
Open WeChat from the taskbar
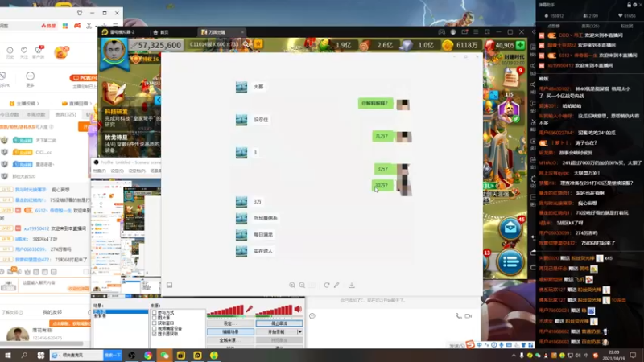pyautogui.click(x=164, y=356)
